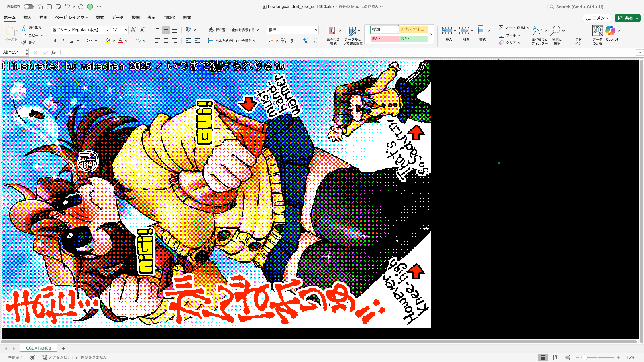Screen dimensions: 644x362
Task: Toggle 折り返して全体を表示する wrap text
Action: (x=233, y=29)
